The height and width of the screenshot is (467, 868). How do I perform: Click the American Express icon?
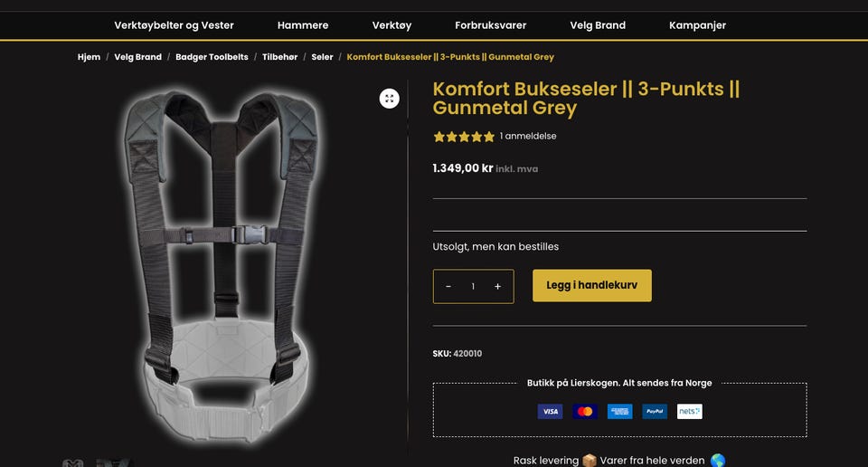[x=619, y=412]
